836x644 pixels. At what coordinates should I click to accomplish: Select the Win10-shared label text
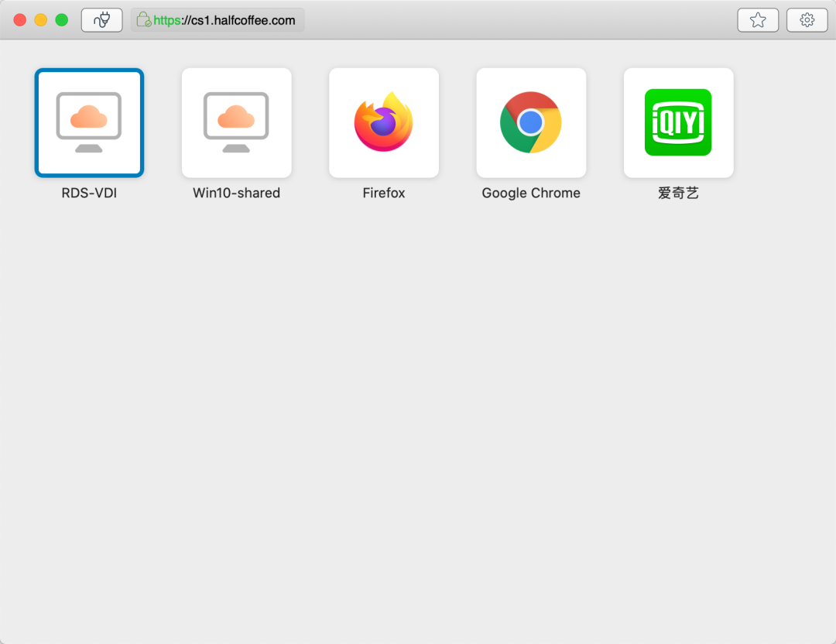point(236,193)
